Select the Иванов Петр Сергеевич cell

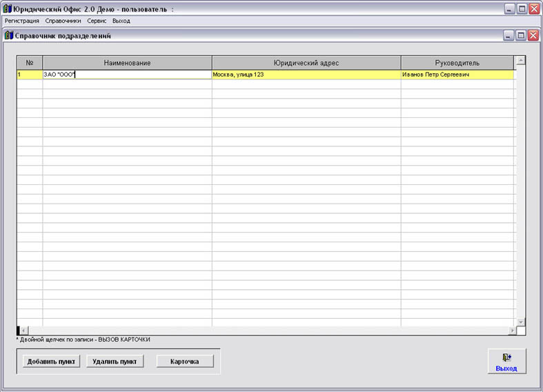coord(457,75)
